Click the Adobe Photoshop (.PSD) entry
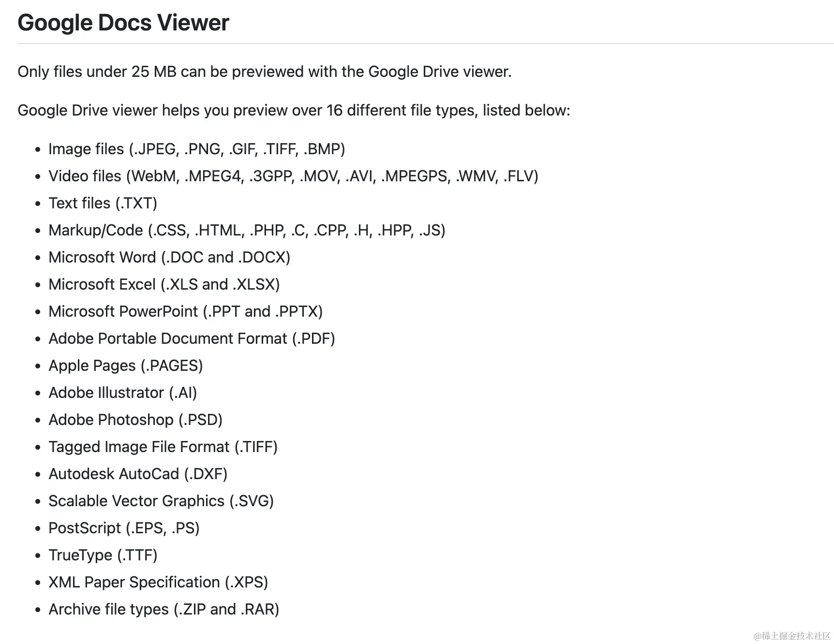The height and width of the screenshot is (644, 834). point(135,420)
